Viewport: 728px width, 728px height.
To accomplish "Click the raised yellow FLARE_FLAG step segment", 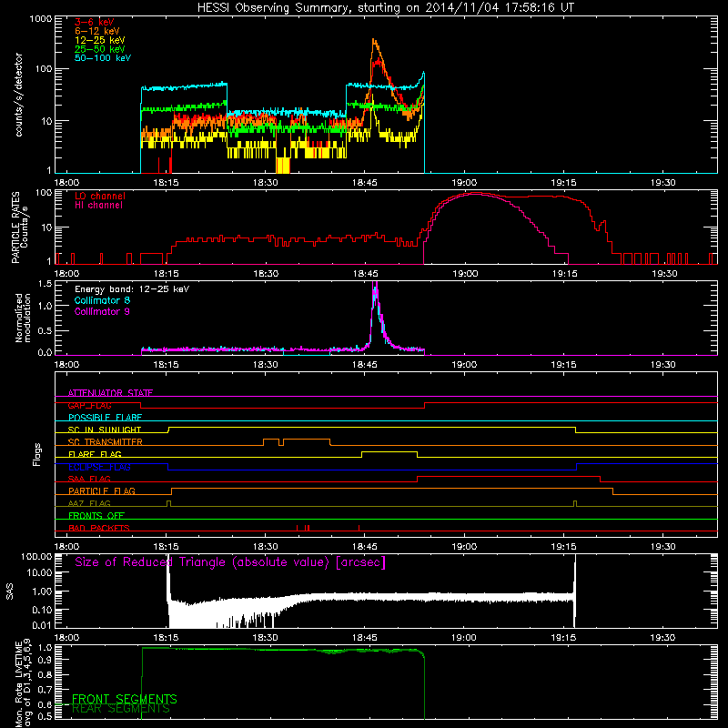I will click(x=389, y=451).
